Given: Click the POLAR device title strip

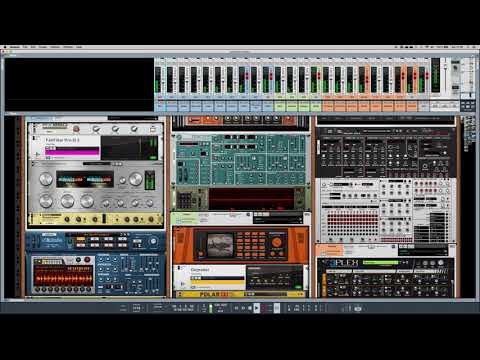Looking at the screenshot, I should [240, 294].
